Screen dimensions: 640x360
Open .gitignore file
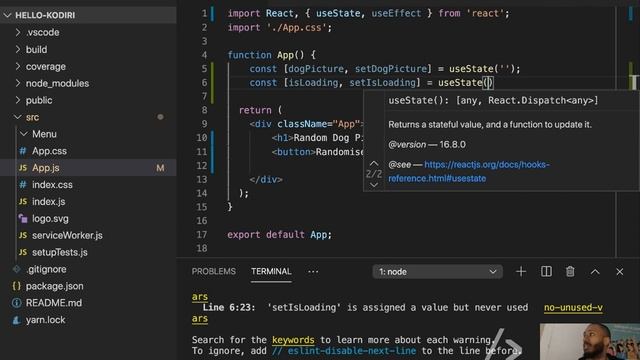tap(46, 269)
